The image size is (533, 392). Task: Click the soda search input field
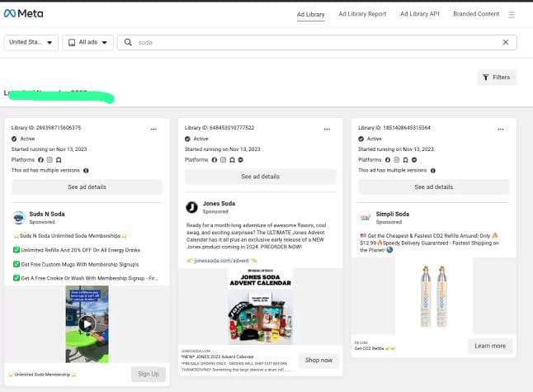pyautogui.click(x=317, y=42)
